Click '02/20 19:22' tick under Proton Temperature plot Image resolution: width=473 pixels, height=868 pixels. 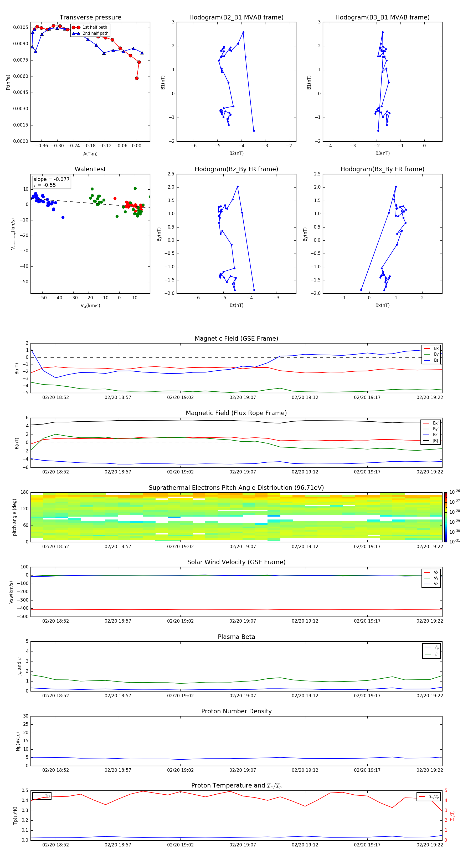coord(430,845)
